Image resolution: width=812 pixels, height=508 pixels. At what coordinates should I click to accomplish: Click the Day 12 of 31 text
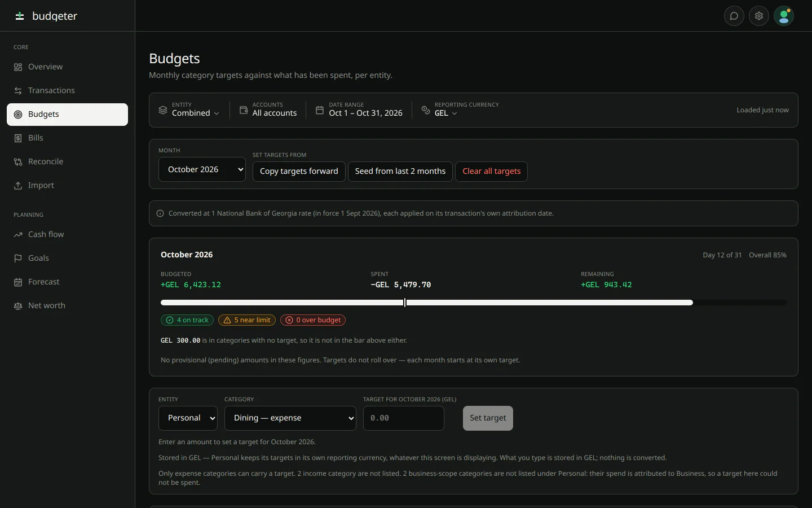click(722, 255)
